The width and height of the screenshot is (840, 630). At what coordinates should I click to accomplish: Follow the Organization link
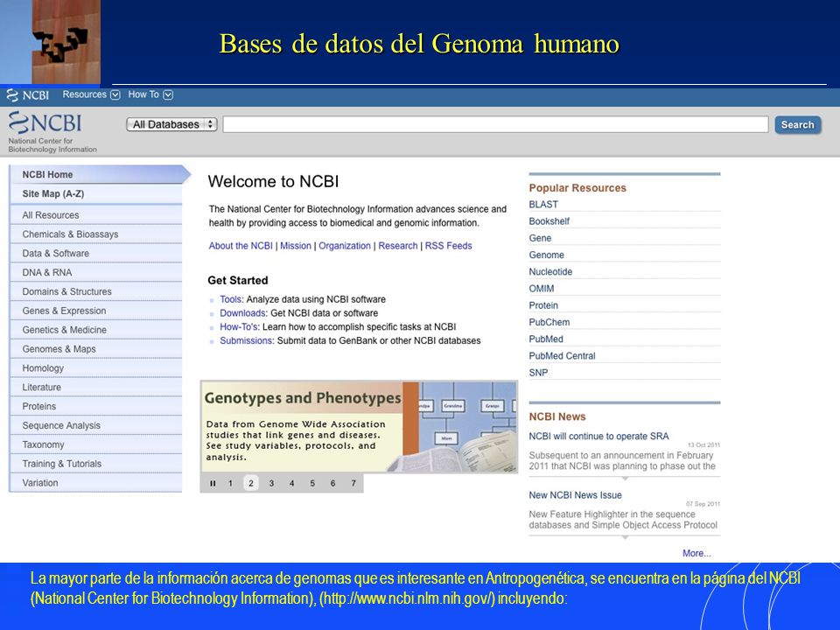tap(345, 246)
